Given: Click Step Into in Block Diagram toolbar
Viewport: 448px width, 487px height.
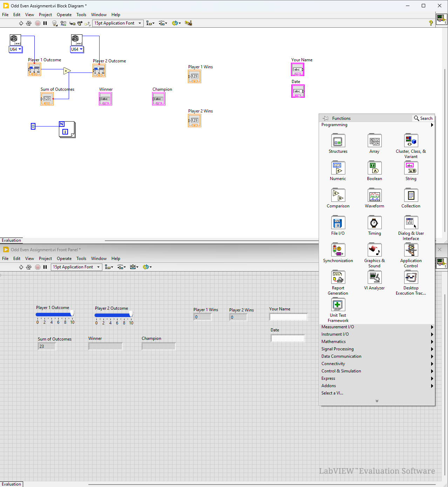Looking at the screenshot, I should [72, 23].
